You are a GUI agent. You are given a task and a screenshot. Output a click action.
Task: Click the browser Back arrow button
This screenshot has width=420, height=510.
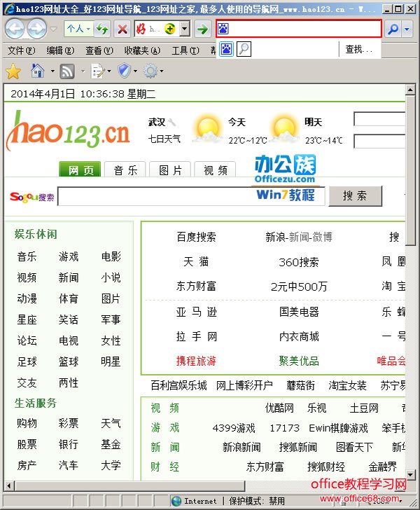point(15,29)
